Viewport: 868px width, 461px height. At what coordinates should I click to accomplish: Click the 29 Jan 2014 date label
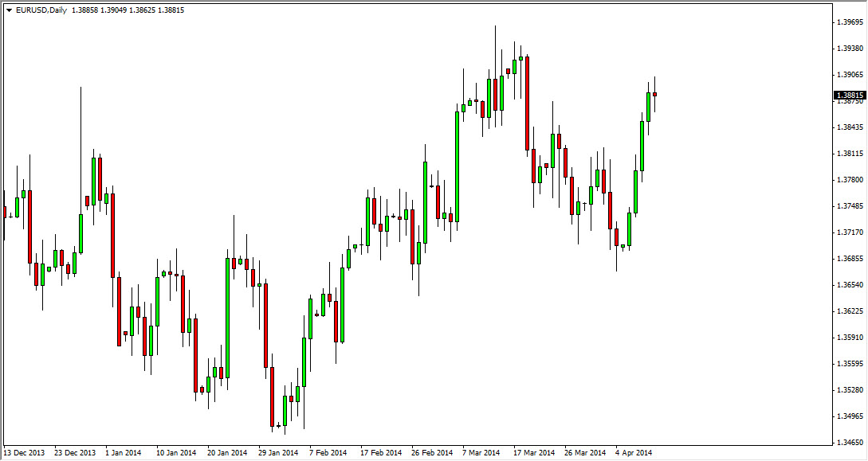pyautogui.click(x=278, y=453)
